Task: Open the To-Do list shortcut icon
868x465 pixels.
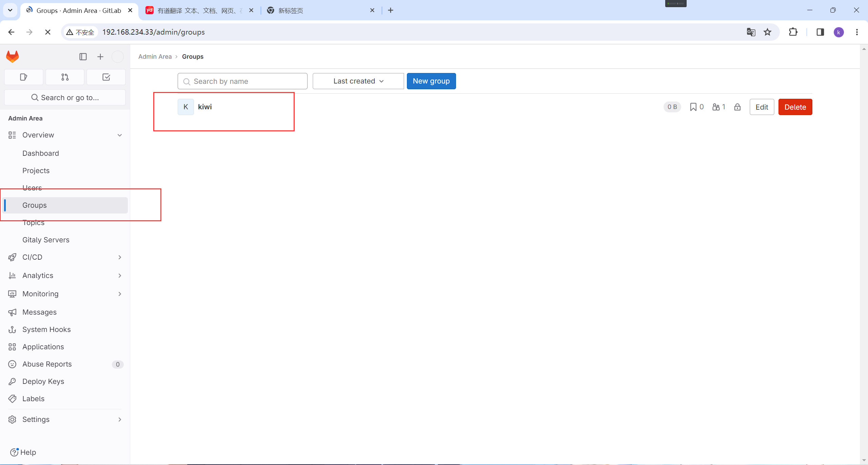Action: point(106,77)
